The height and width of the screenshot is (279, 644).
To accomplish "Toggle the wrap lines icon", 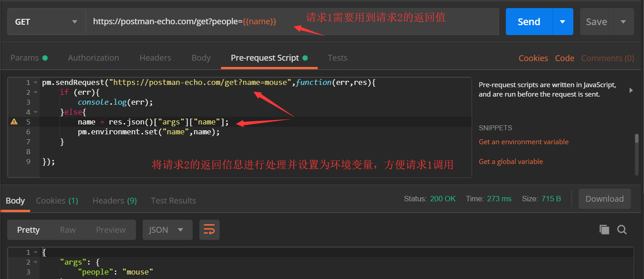I will click(209, 230).
